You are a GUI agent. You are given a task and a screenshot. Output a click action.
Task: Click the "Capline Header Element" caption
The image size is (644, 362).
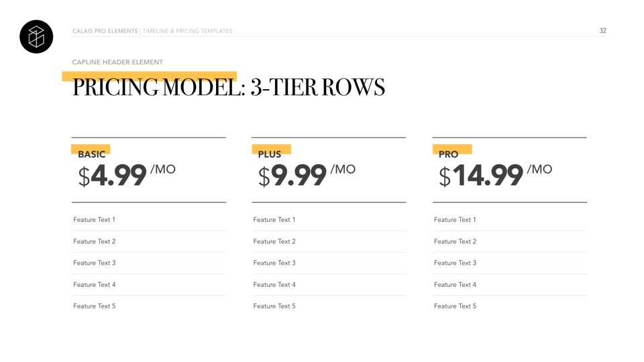click(x=117, y=62)
